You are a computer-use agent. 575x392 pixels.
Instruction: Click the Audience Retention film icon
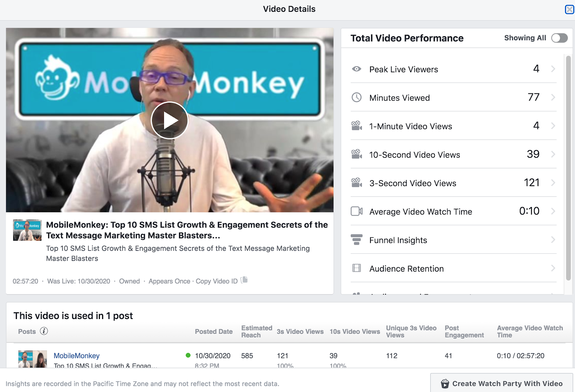click(x=356, y=268)
